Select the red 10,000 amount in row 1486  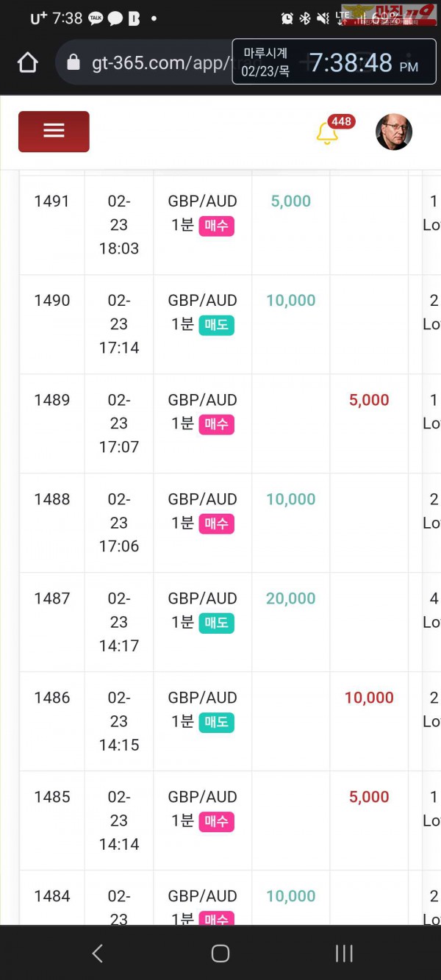369,698
